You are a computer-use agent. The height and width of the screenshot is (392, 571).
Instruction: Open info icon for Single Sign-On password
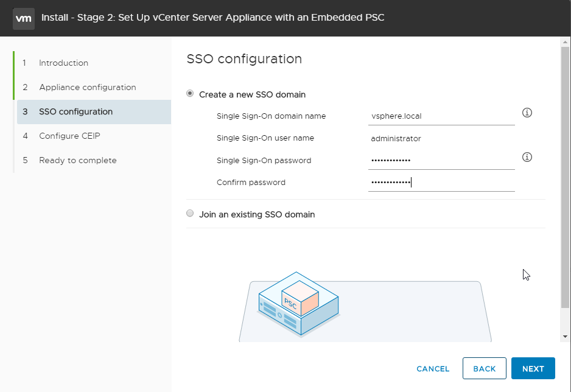(x=527, y=157)
